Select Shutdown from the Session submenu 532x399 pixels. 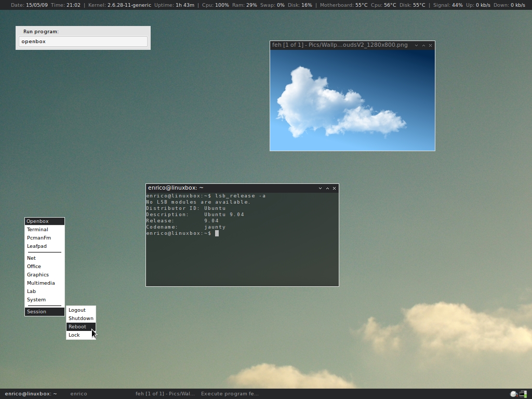[81, 318]
